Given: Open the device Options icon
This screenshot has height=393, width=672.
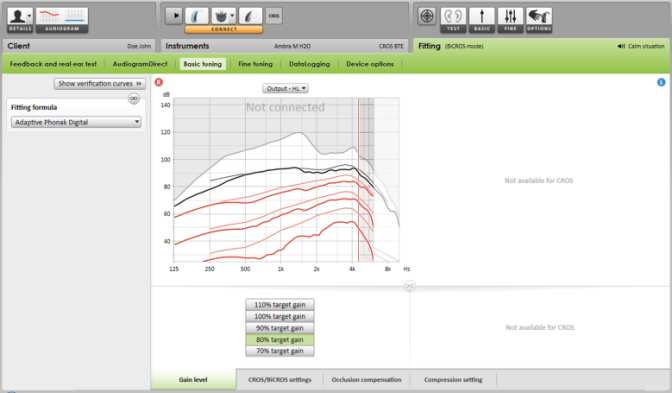Looking at the screenshot, I should tap(539, 20).
